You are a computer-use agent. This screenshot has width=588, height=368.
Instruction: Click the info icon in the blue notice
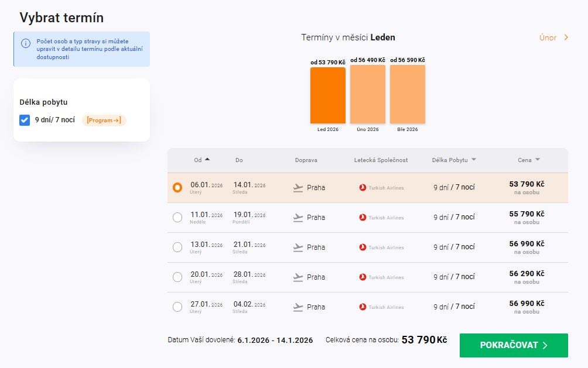point(25,43)
